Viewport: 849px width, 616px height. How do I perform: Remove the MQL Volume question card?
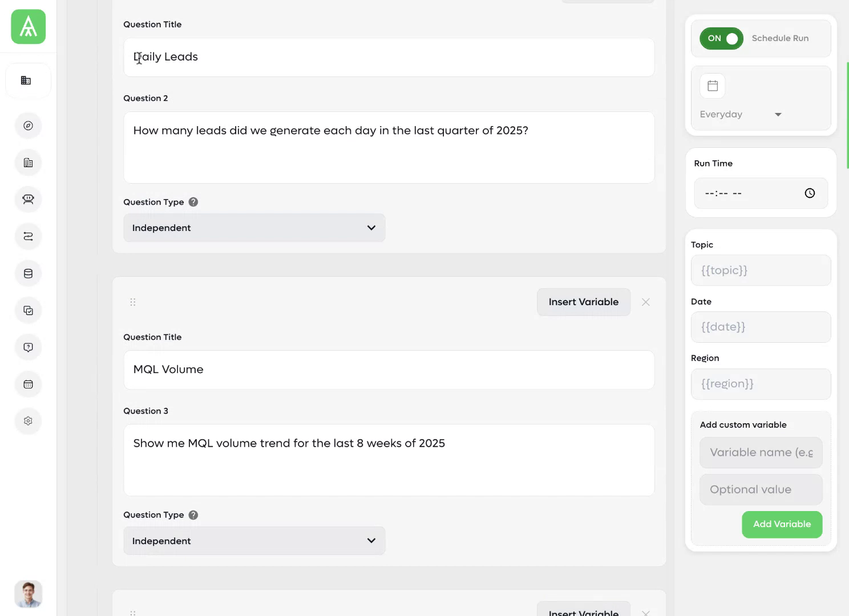[646, 302]
